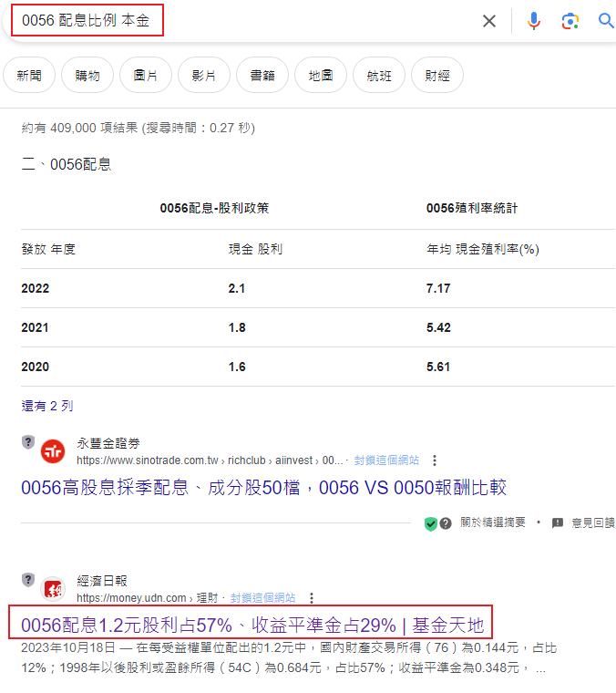Image resolution: width=616 pixels, height=693 pixels.
Task: Select the 圖片 filter tab
Action: pyautogui.click(x=146, y=76)
